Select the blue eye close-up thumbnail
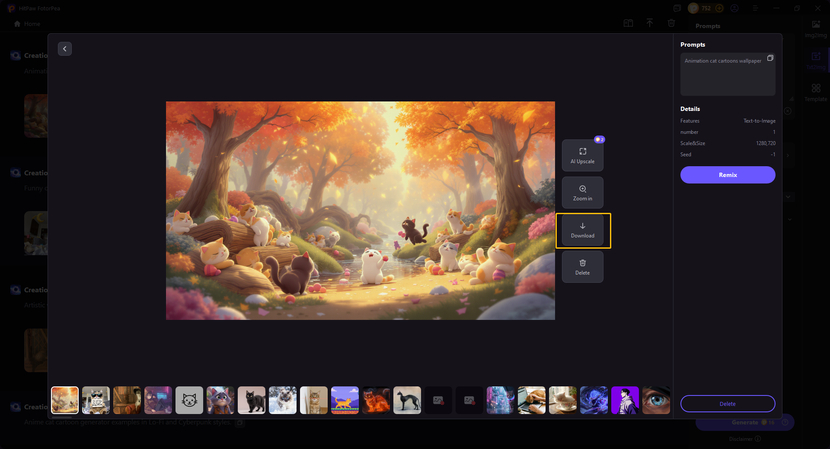The image size is (830, 449). click(656, 400)
